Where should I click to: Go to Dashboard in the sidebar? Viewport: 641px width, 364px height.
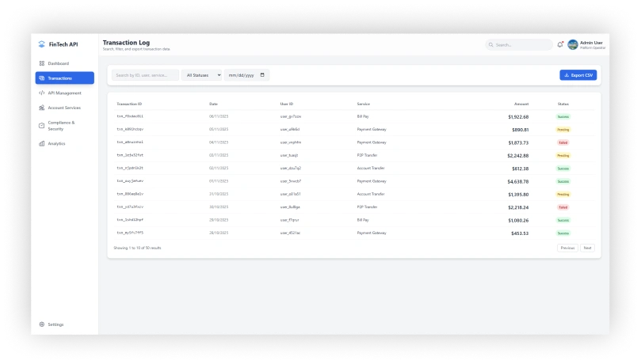[x=65, y=63]
